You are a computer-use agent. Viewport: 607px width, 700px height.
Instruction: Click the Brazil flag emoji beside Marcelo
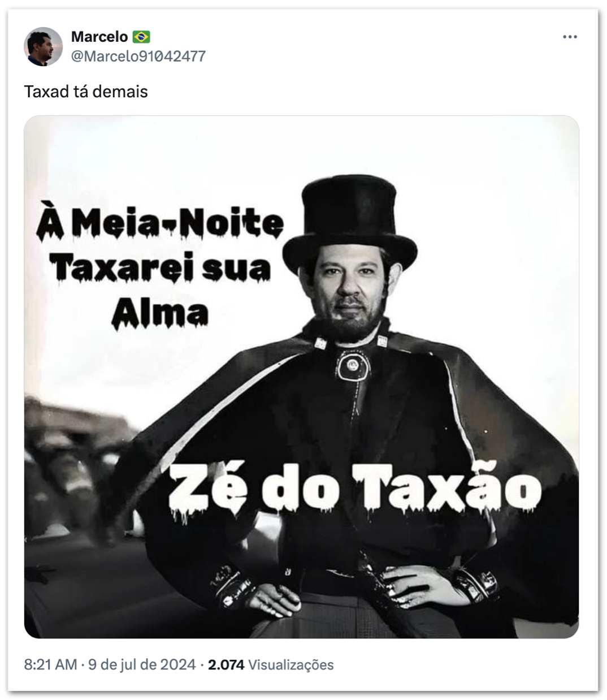click(x=141, y=37)
